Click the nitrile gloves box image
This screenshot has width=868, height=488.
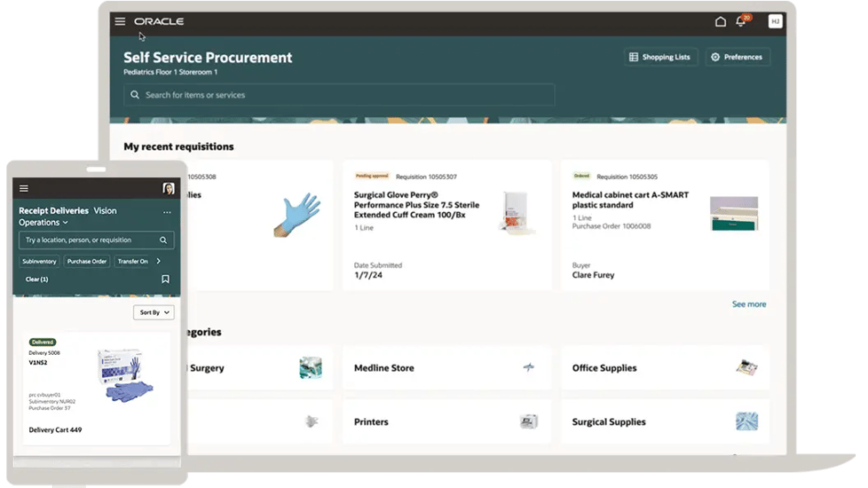click(126, 374)
